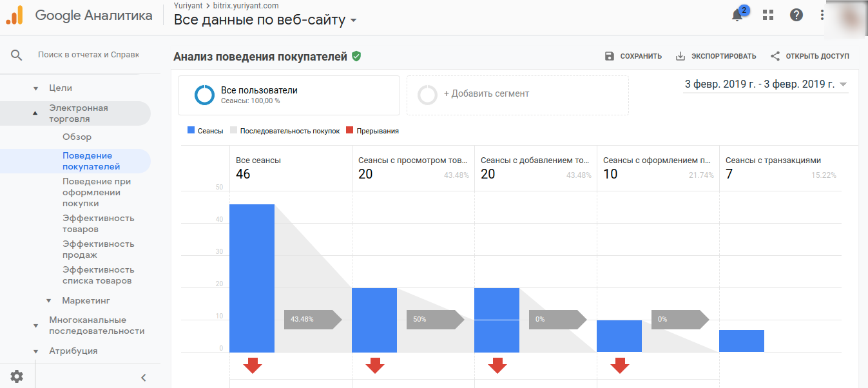Select Поведение покупателей report
868x388 pixels.
click(x=91, y=161)
